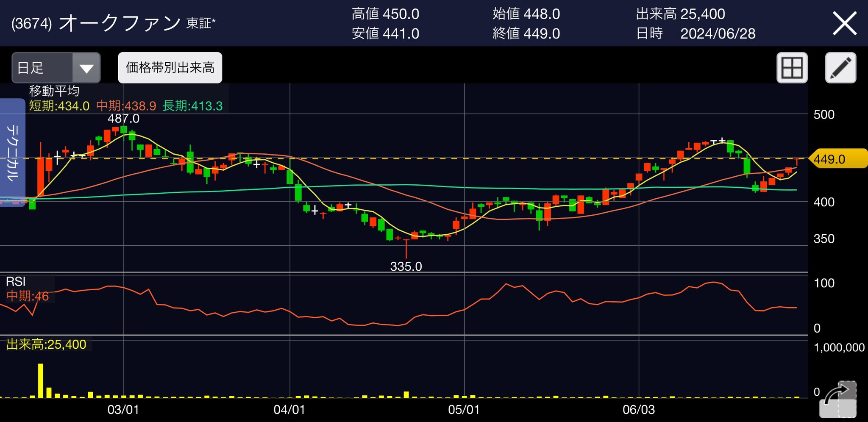This screenshot has width=868, height=422.
Task: Click the 05/01 date axis label
Action: click(x=464, y=410)
